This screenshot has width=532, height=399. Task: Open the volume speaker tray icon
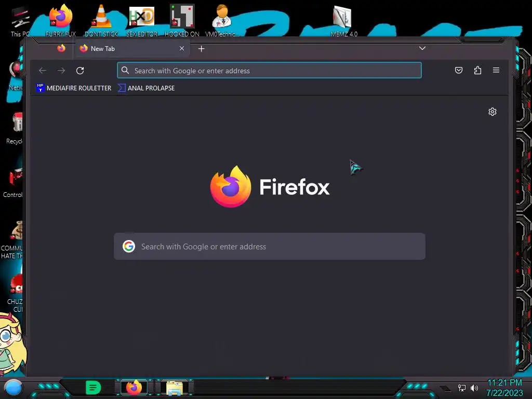tap(474, 388)
